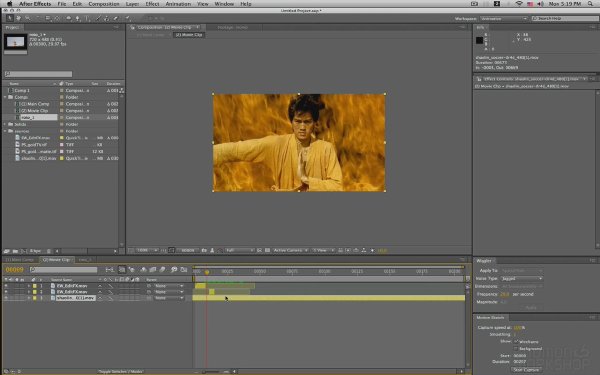Click the motion blur icon in timeline
The image size is (600, 375).
163,270
